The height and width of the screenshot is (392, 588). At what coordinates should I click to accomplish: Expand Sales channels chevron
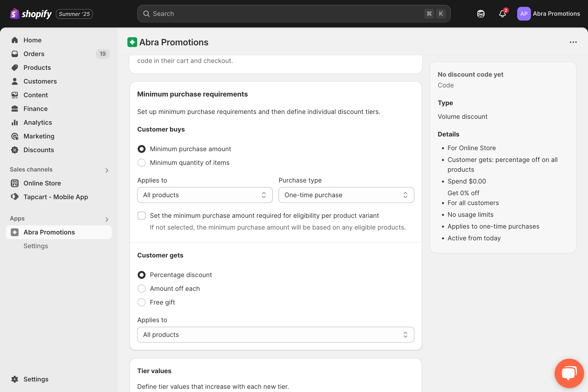point(107,170)
